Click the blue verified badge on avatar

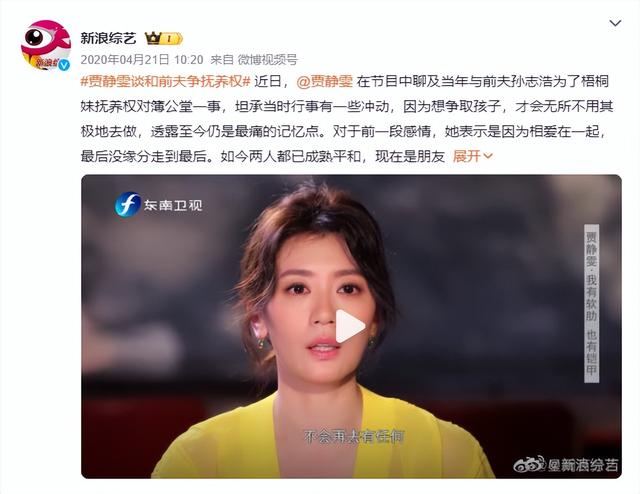pyautogui.click(x=64, y=65)
